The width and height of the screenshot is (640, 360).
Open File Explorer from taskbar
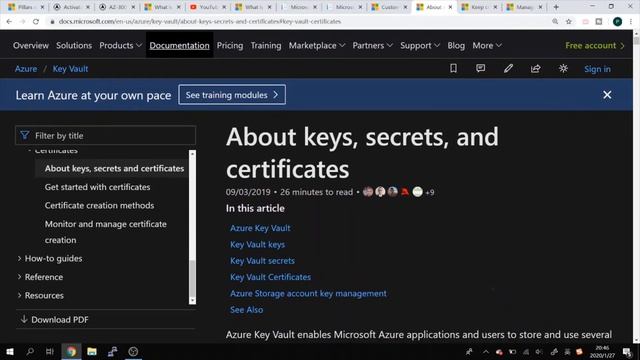point(92,351)
